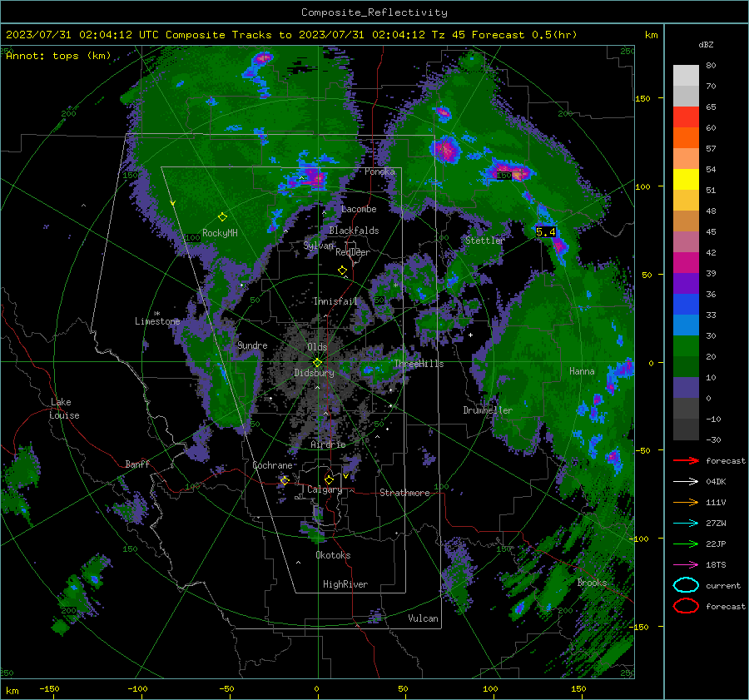Click the white 04DK arrow legend icon
Screen dimensions: 749x700
pos(686,481)
